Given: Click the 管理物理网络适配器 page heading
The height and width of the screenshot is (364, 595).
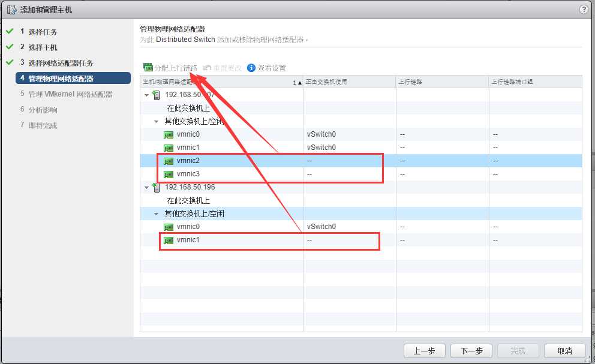Looking at the screenshot, I should click(173, 29).
